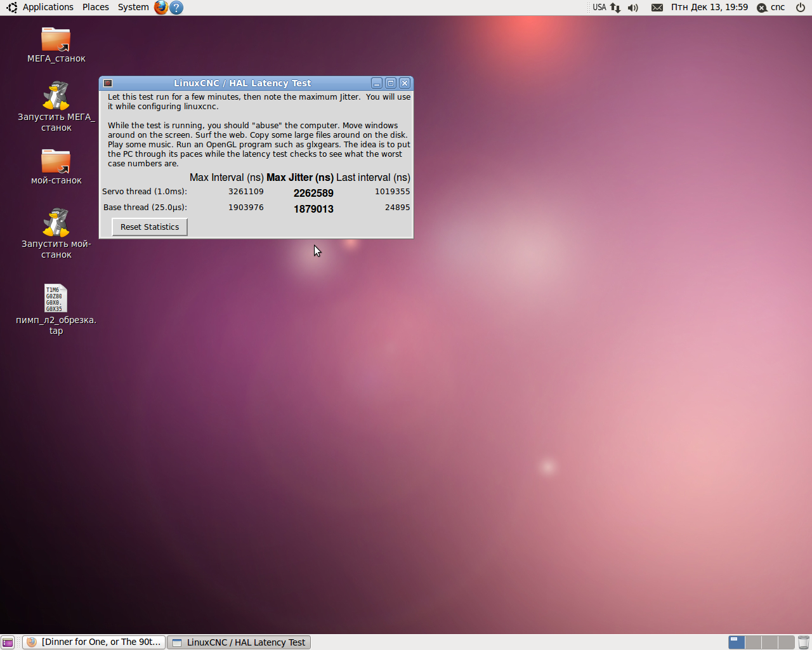Image resolution: width=812 pixels, height=650 pixels.
Task: Open the Latency Test window menu icon
Action: coord(108,83)
